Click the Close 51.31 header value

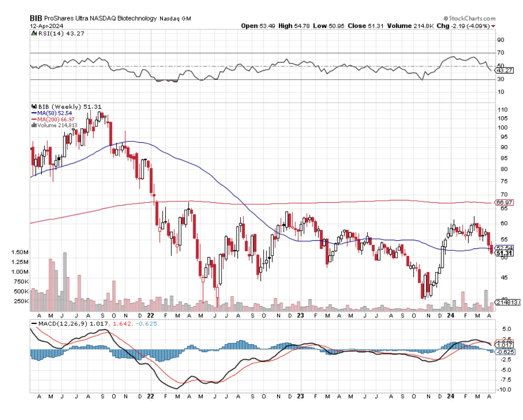point(365,26)
